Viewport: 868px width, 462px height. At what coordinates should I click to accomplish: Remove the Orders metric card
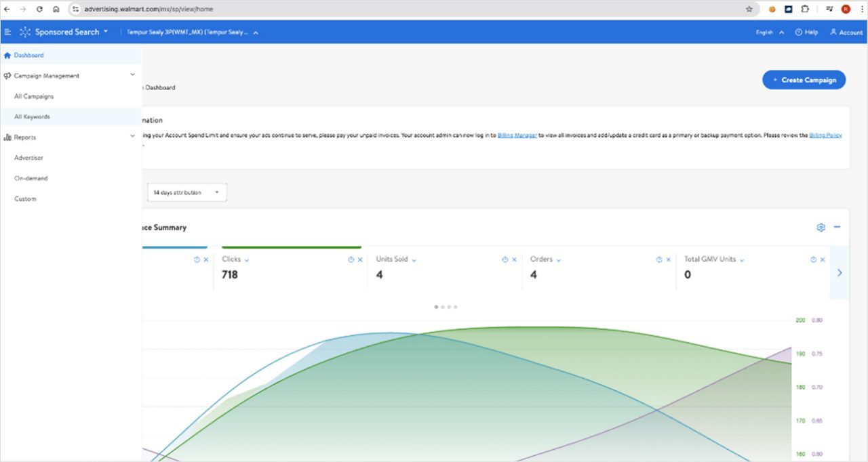coord(668,259)
